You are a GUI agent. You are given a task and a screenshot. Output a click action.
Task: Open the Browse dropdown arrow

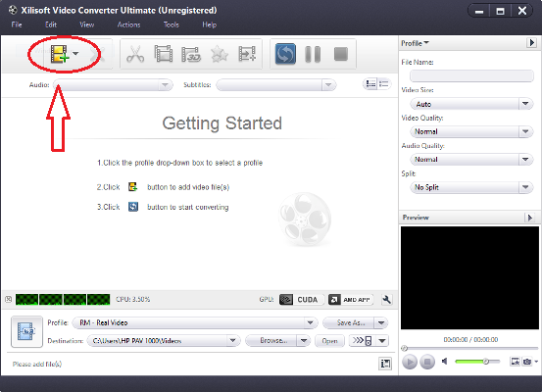click(x=304, y=341)
